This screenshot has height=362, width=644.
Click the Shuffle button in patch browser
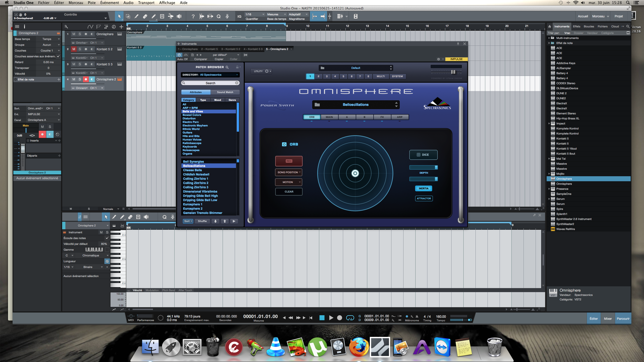pos(202,221)
